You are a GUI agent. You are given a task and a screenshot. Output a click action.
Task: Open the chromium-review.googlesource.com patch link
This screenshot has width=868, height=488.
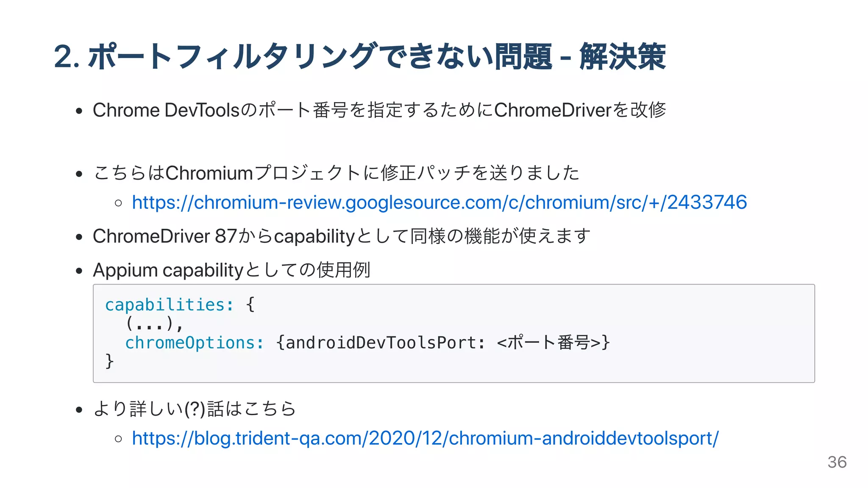pos(439,202)
